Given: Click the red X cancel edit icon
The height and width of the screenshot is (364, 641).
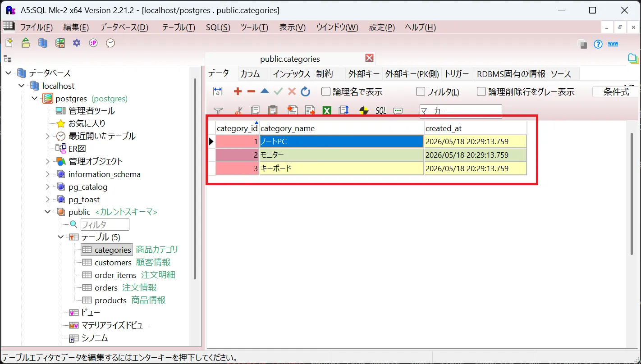Looking at the screenshot, I should (x=292, y=91).
